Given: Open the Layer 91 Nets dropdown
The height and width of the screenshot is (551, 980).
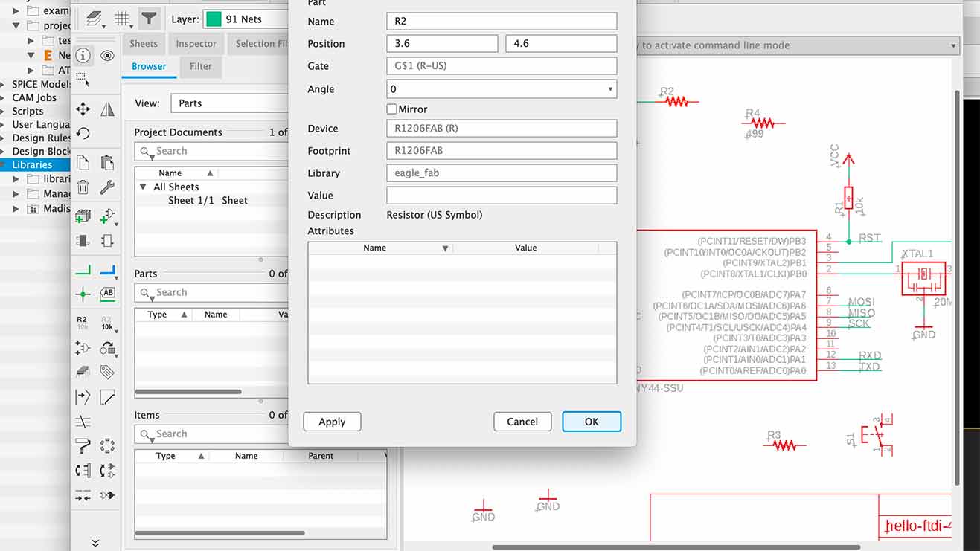Looking at the screenshot, I should tap(246, 19).
